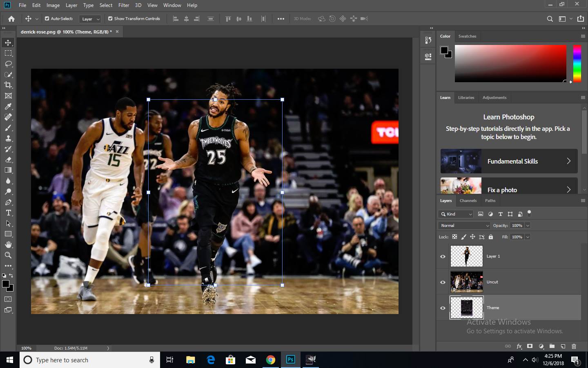Open the Layers panel options menu
588x368 pixels.
pyautogui.click(x=583, y=201)
